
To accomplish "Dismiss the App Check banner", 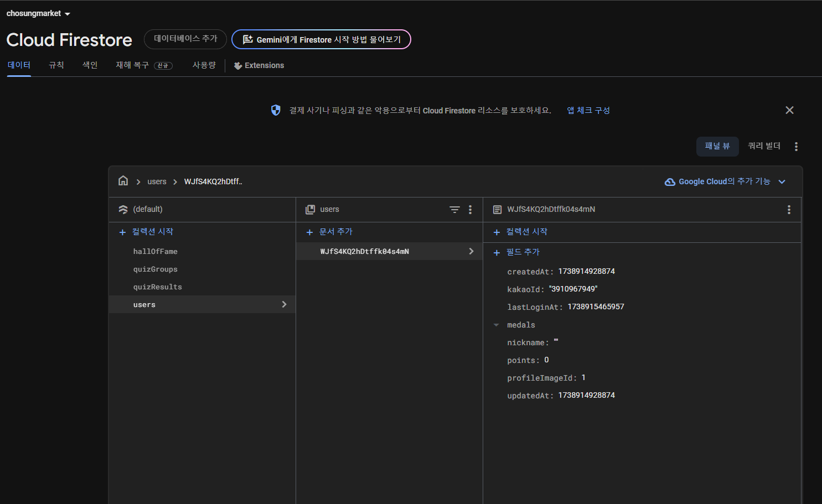I will 789,110.
